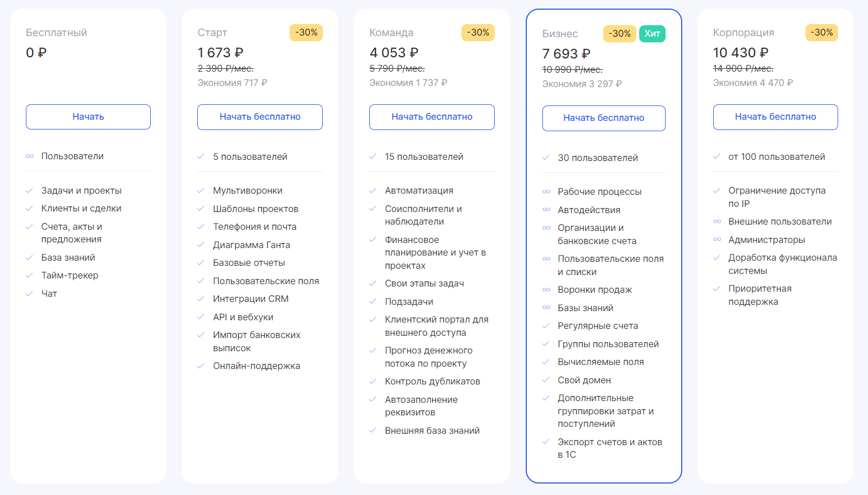
Task: Click the green Хит badge on Бизнес plan
Action: pos(652,34)
